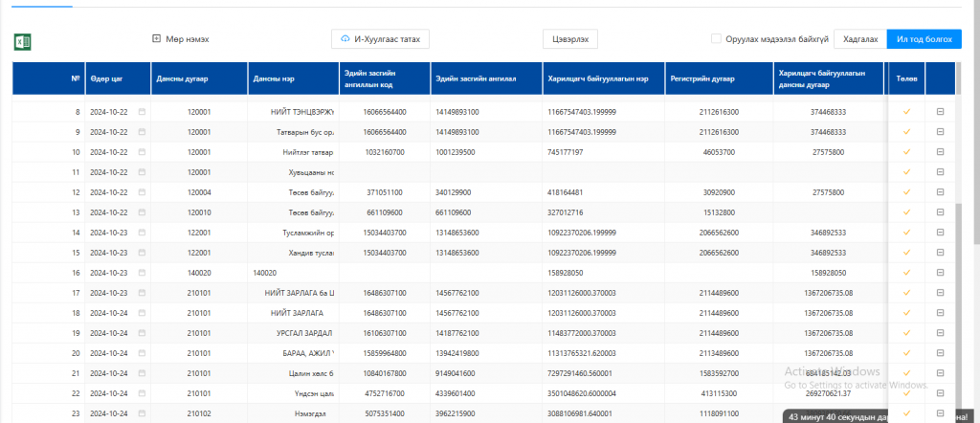The height and width of the screenshot is (423, 980).
Task: Toggle the Оруулах мэдээлэл байхгүй checkbox
Action: 716,38
